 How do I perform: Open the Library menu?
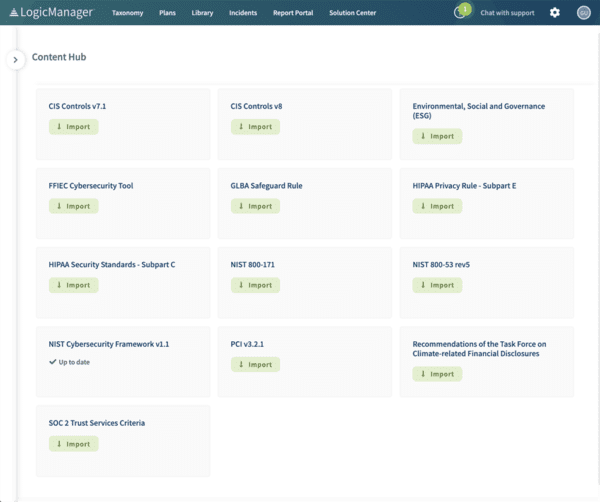[x=202, y=13]
